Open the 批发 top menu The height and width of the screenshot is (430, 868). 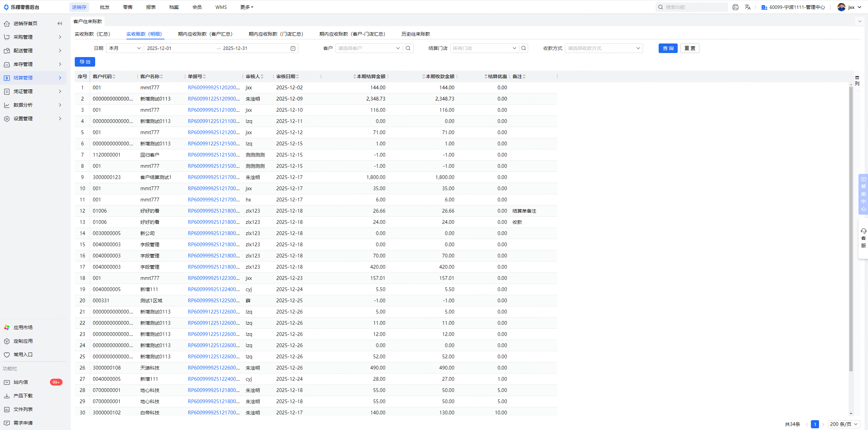point(105,7)
